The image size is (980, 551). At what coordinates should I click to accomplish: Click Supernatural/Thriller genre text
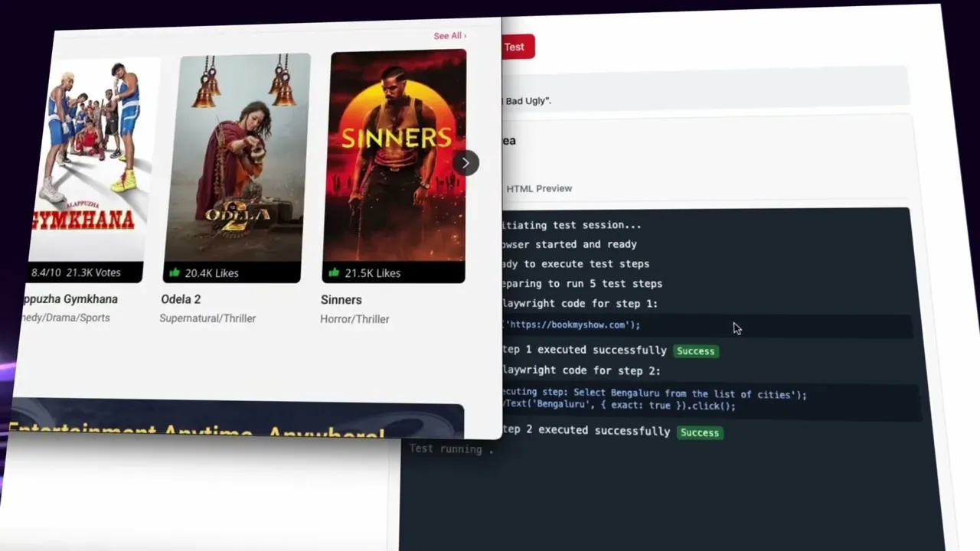[207, 318]
